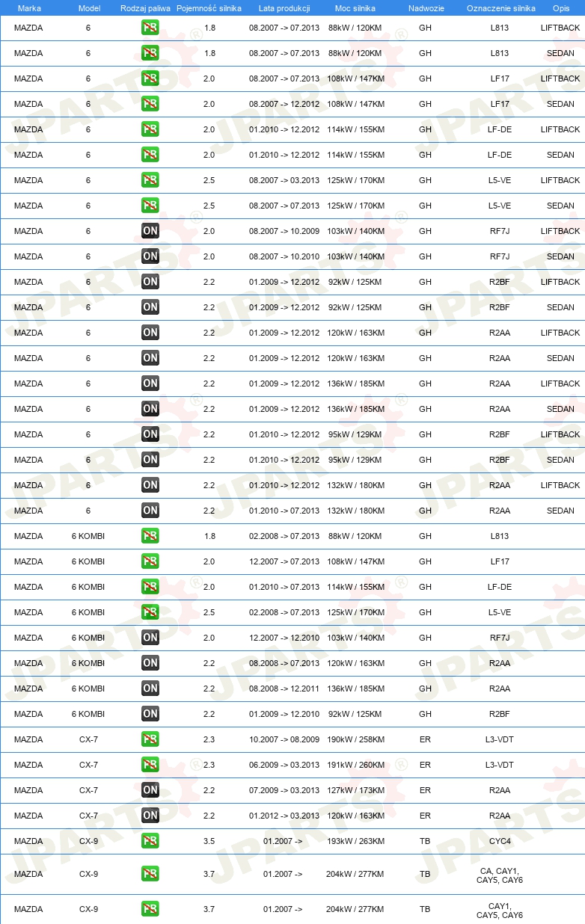Viewport: 585px width, 924px height.
Task: Select the PB icon for the LF17 SEDAN row
Action: 150,104
